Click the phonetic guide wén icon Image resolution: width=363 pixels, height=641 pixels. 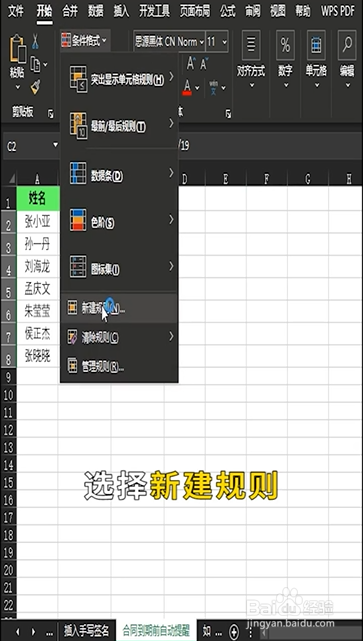(x=214, y=87)
